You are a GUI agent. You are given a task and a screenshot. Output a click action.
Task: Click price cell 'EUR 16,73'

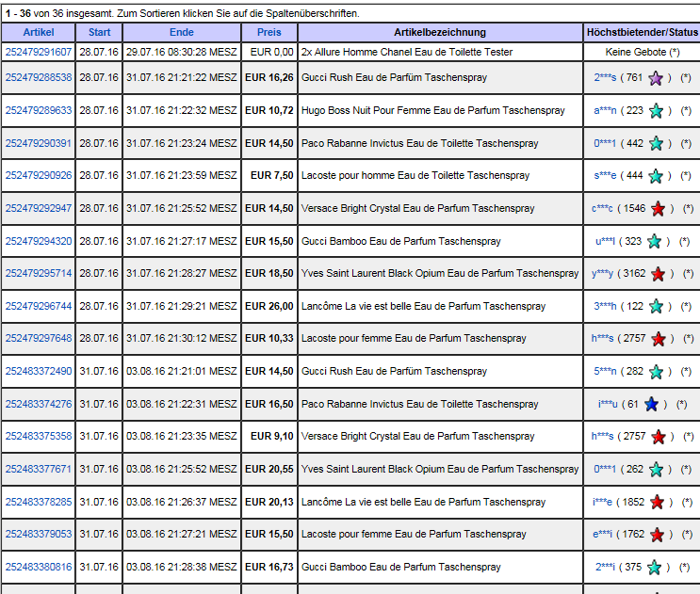click(x=269, y=567)
